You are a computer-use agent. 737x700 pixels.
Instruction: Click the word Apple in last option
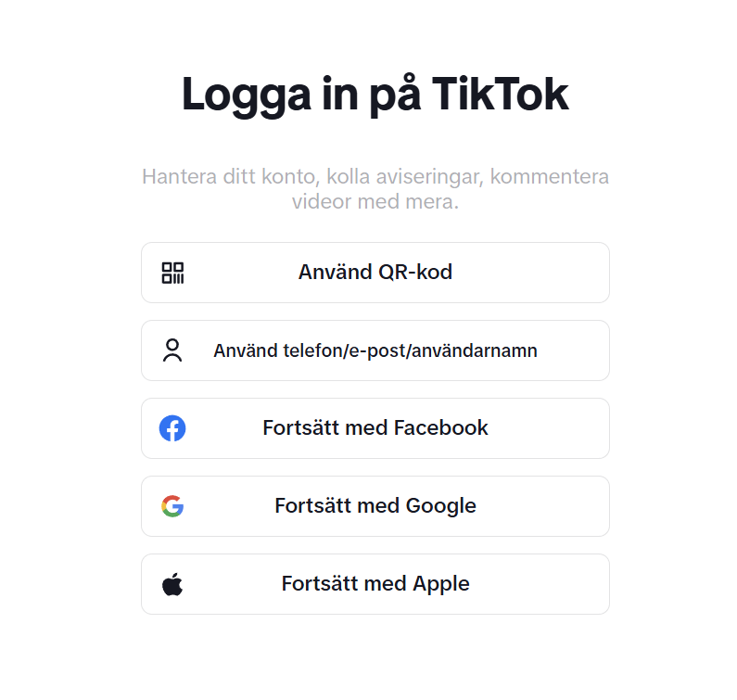[441, 585]
